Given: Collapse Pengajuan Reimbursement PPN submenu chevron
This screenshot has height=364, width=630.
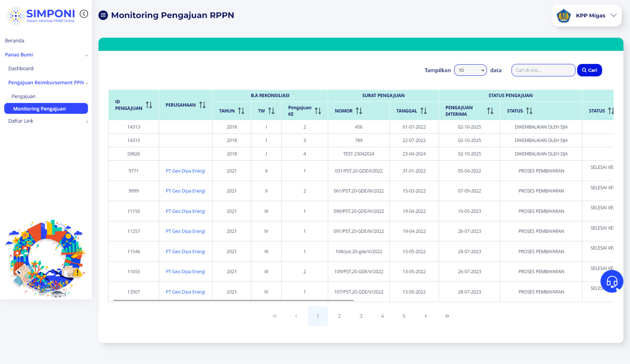Looking at the screenshot, I should 87,83.
